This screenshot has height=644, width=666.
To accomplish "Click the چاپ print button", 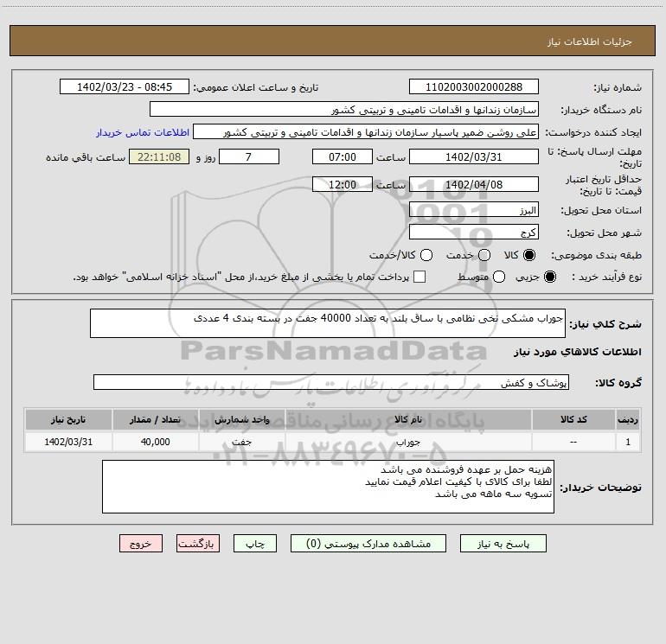I will [255, 544].
